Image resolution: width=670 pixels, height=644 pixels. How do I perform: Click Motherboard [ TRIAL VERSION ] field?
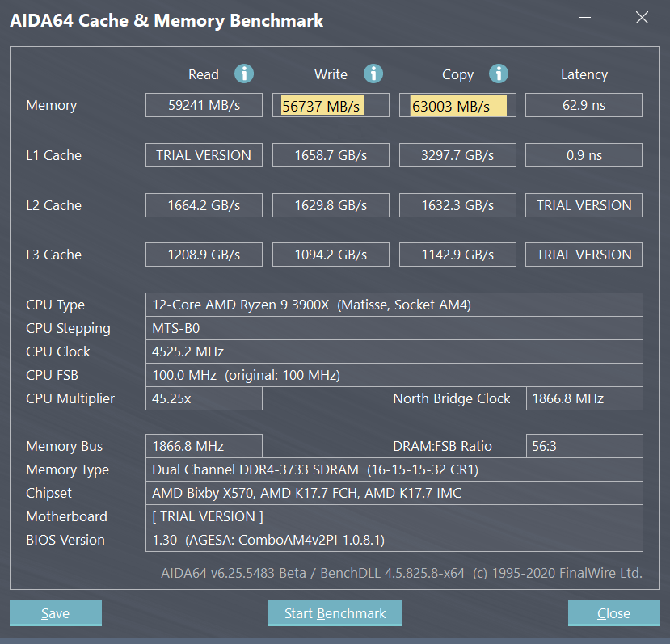[394, 516]
